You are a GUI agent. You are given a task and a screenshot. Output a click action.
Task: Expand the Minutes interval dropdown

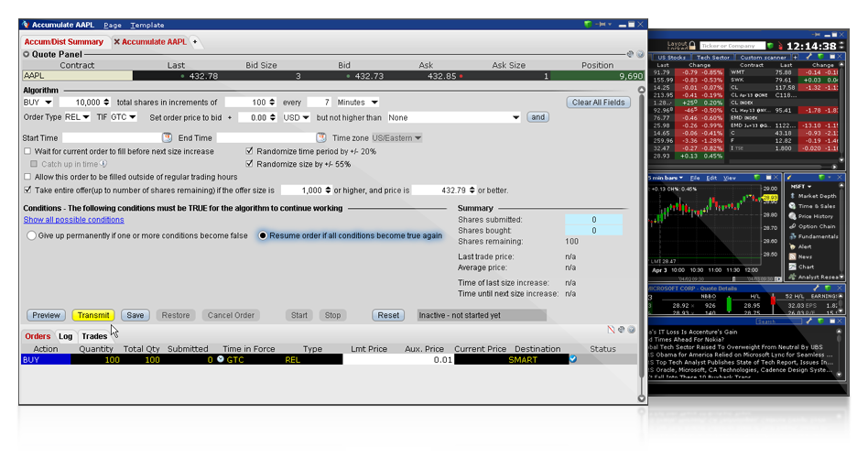point(357,103)
